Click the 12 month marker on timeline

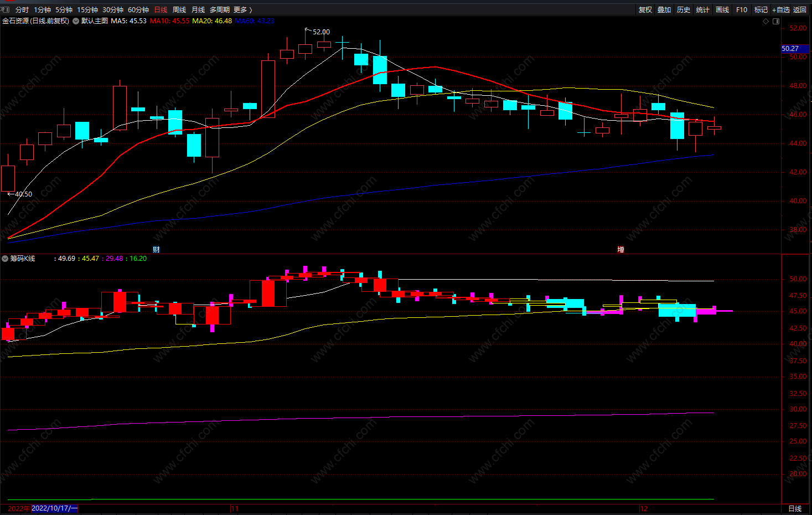(644, 508)
